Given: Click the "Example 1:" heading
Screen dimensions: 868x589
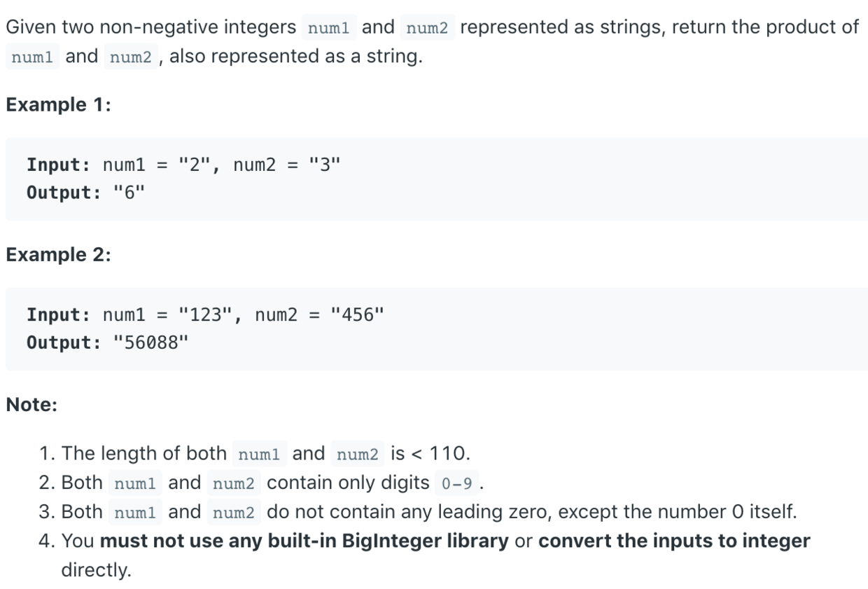Looking at the screenshot, I should [59, 105].
